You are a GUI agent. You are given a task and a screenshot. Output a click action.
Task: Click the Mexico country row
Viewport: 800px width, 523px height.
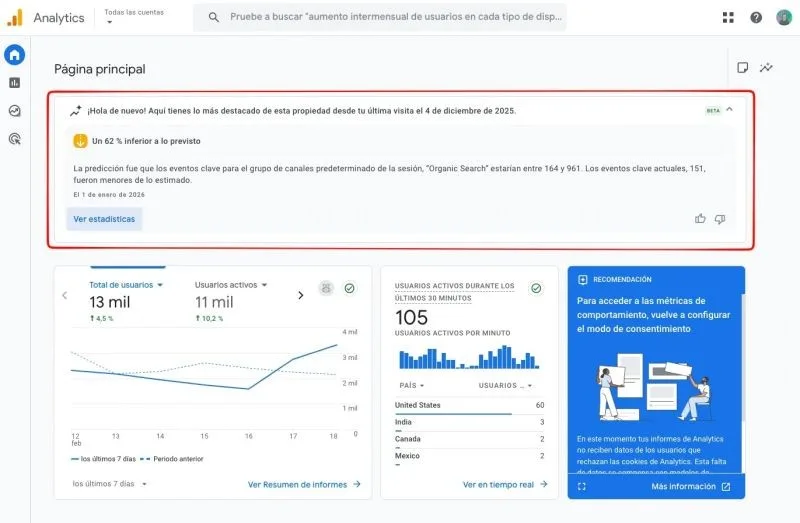tap(469, 457)
